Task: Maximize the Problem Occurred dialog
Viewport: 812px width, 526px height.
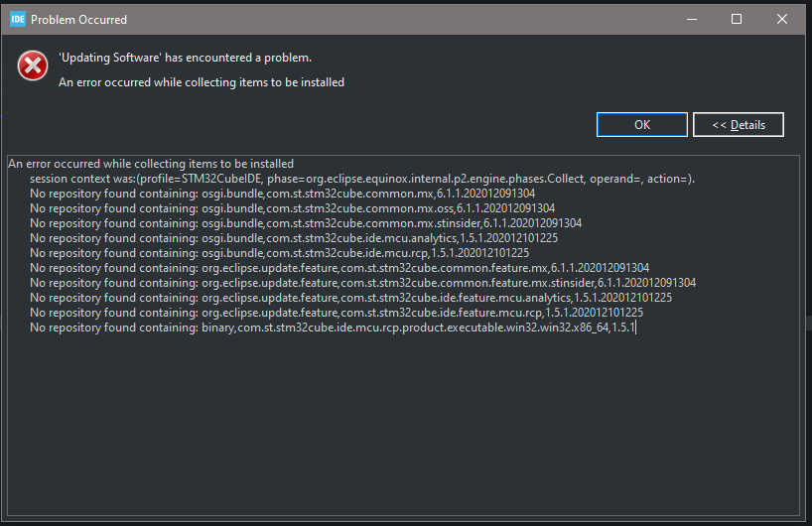Action: click(737, 19)
